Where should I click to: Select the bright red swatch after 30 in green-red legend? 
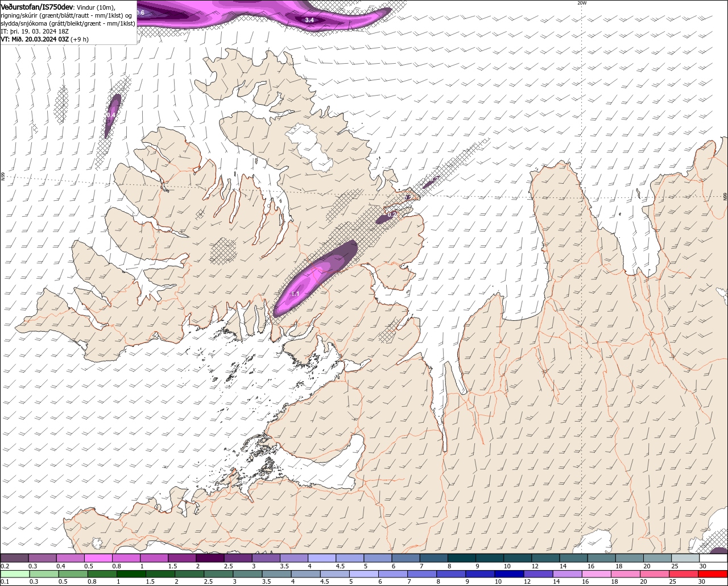(x=714, y=573)
